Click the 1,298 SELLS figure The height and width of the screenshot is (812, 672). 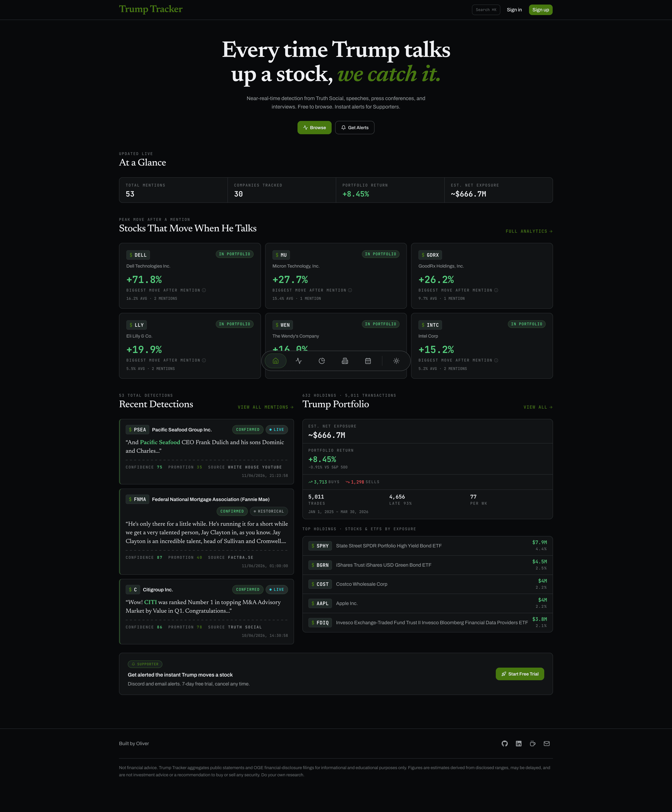362,482
